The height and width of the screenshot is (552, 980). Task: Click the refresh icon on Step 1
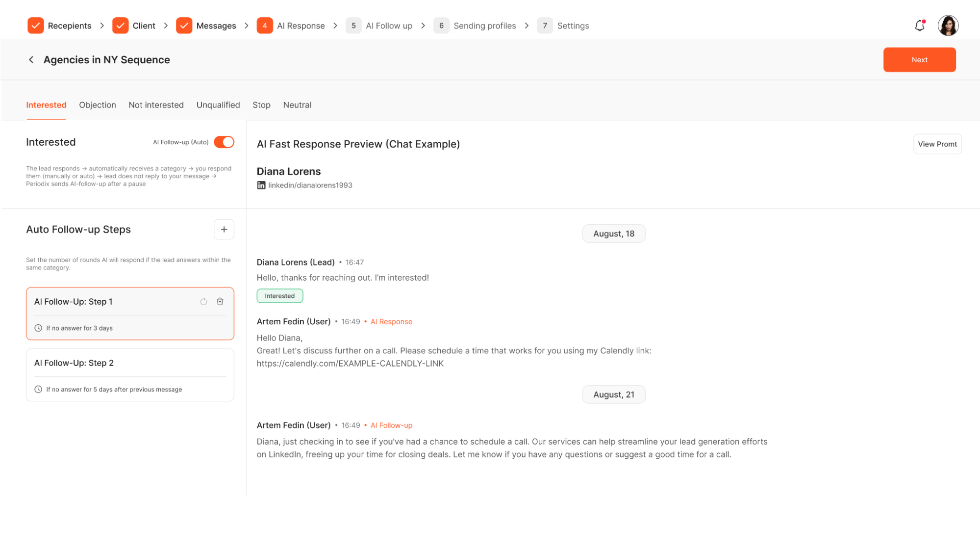point(203,301)
